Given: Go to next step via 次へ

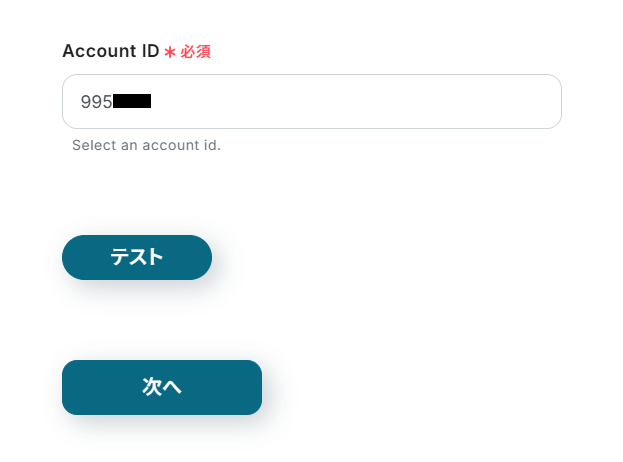Looking at the screenshot, I should click(x=162, y=387).
